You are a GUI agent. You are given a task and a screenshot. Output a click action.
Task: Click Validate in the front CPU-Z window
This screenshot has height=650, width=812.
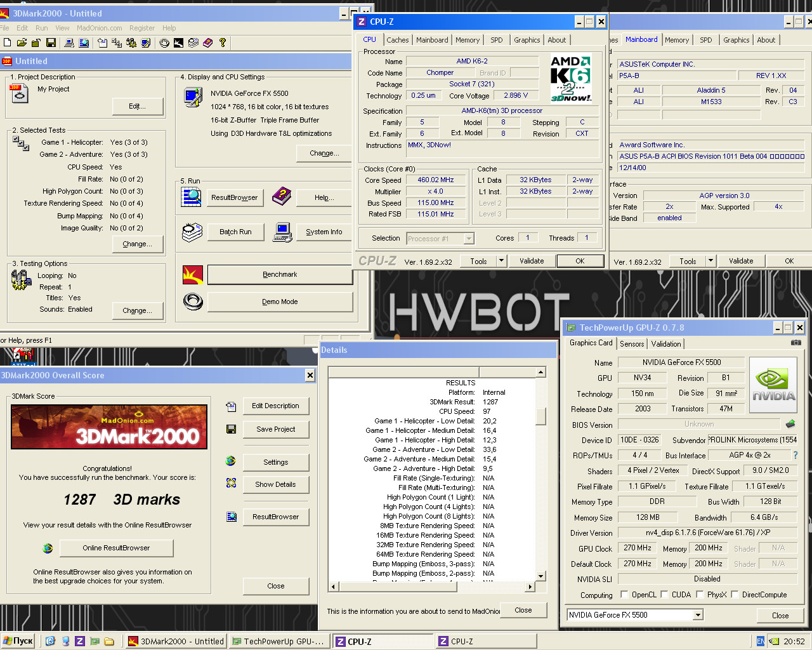coord(532,261)
